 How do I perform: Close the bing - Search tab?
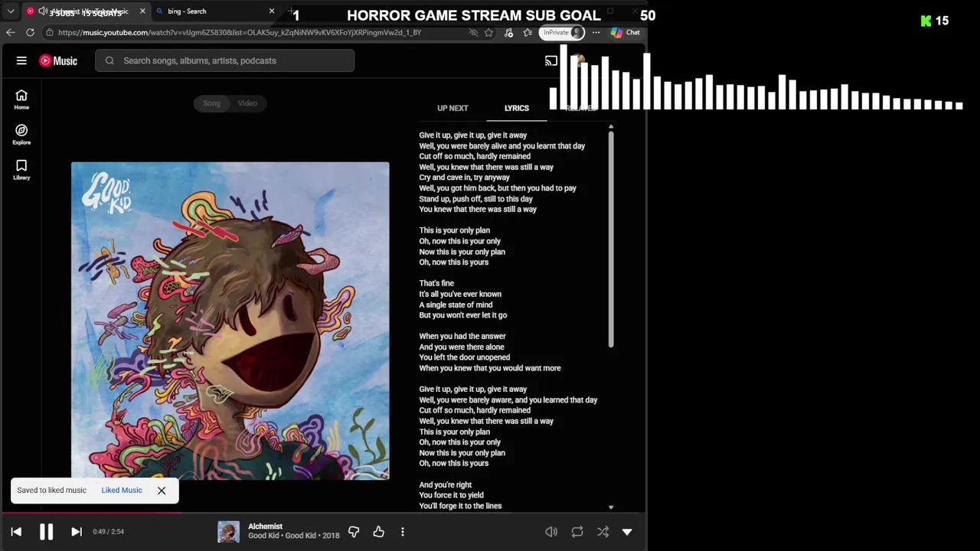[272, 11]
